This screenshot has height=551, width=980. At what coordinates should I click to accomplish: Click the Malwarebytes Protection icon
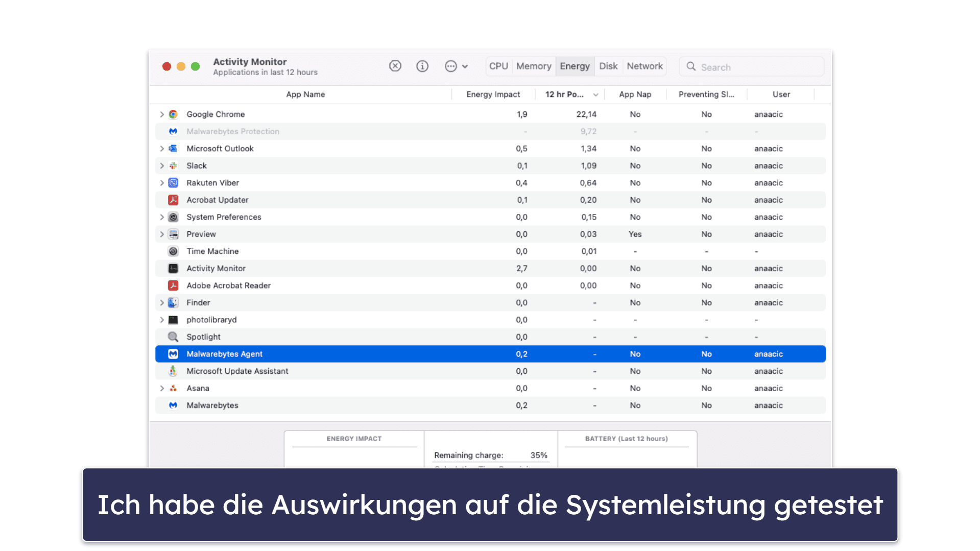[173, 131]
